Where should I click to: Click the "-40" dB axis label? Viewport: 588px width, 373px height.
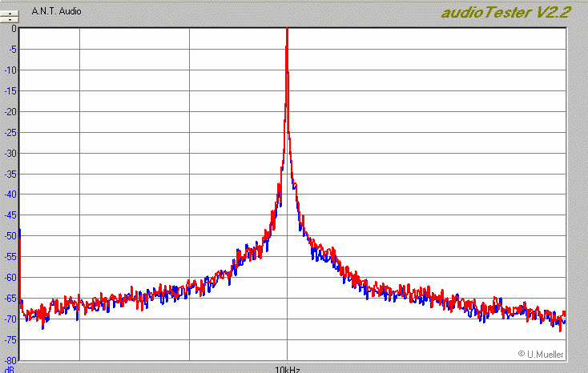(10, 195)
